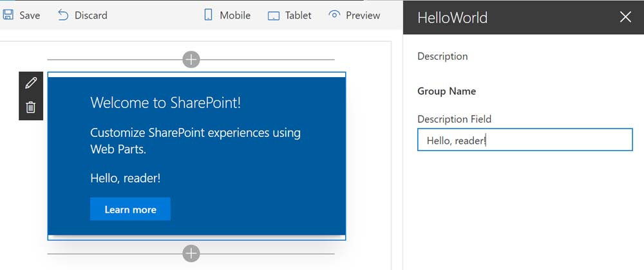Close the HelloWorld property pane
This screenshot has width=644, height=270.
coord(625,17)
